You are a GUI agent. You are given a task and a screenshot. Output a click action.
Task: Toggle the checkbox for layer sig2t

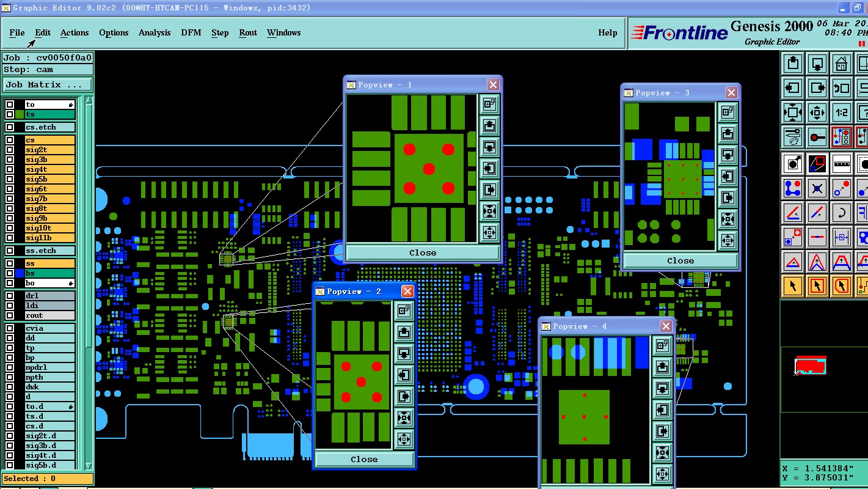10,150
